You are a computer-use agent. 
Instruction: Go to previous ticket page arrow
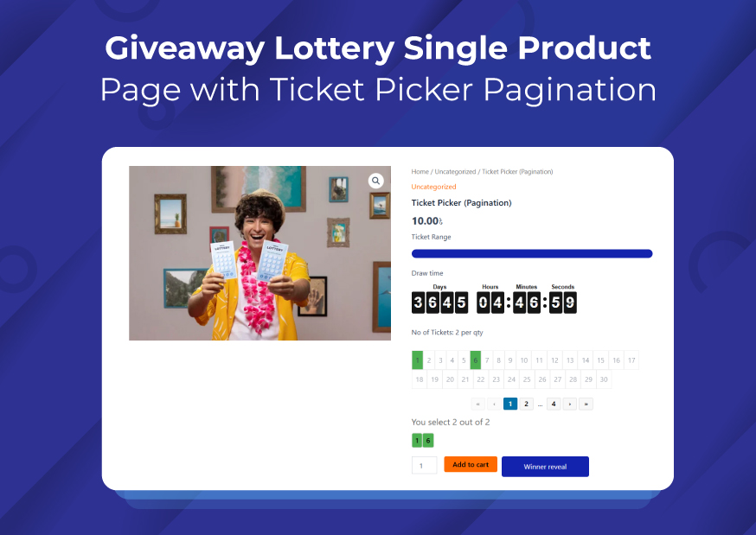coord(494,404)
